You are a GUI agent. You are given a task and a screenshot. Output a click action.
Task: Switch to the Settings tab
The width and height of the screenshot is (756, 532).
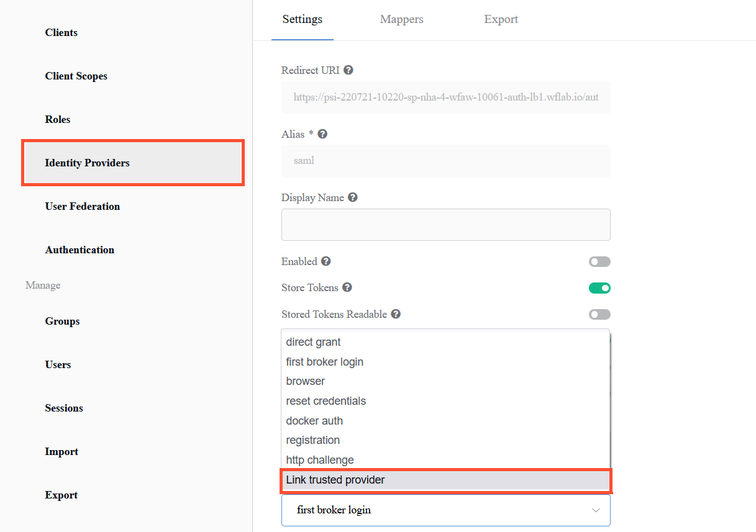click(x=303, y=19)
